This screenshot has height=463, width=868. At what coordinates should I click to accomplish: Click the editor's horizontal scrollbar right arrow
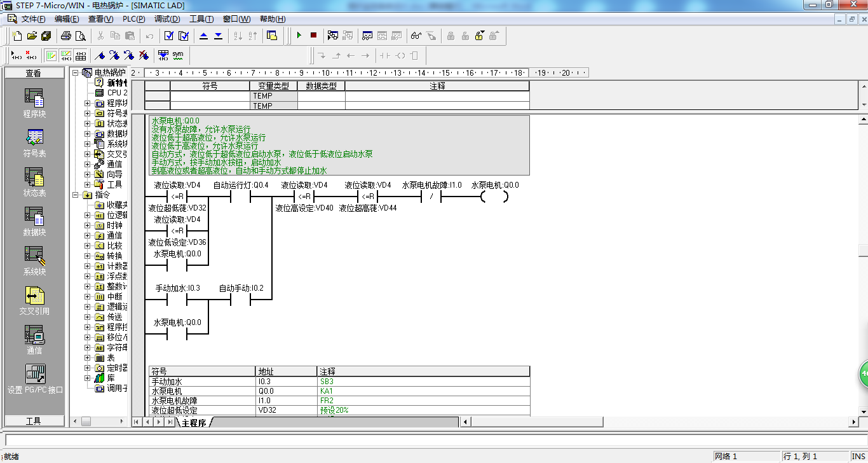tap(853, 422)
